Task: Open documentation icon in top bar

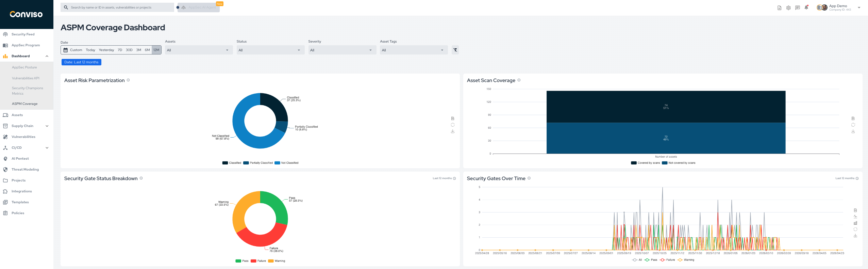Action: pyautogui.click(x=779, y=8)
